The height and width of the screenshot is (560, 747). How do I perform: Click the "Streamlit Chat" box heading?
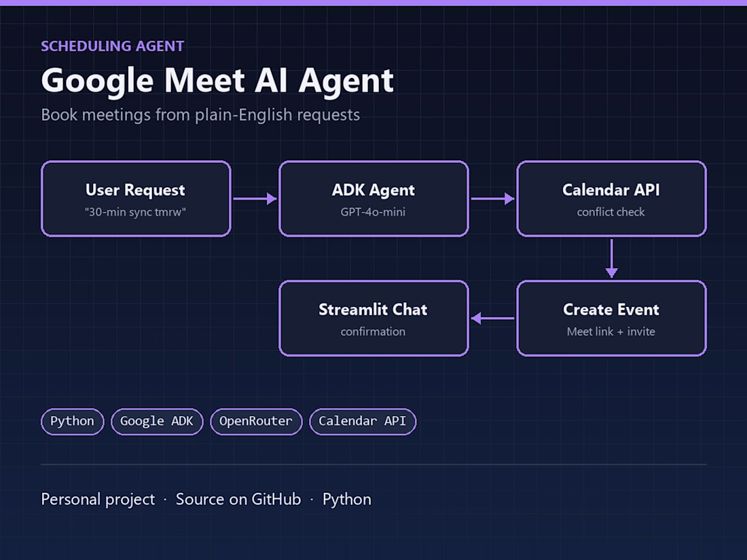[373, 310]
